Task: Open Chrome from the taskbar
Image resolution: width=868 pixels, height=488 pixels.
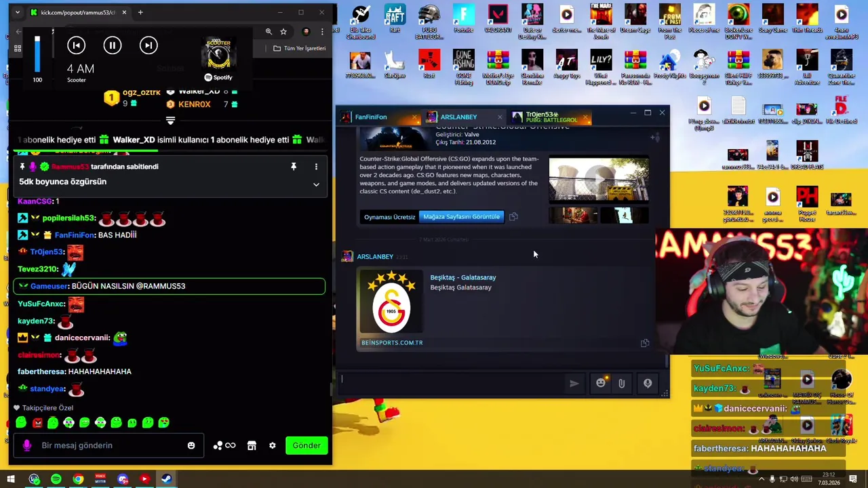Action: tap(78, 479)
